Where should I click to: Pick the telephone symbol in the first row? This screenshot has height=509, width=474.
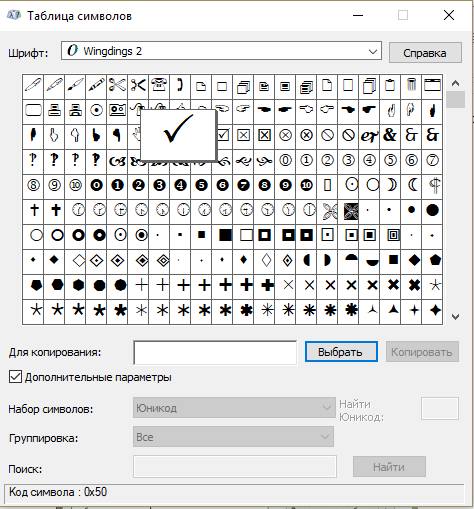coord(159,85)
